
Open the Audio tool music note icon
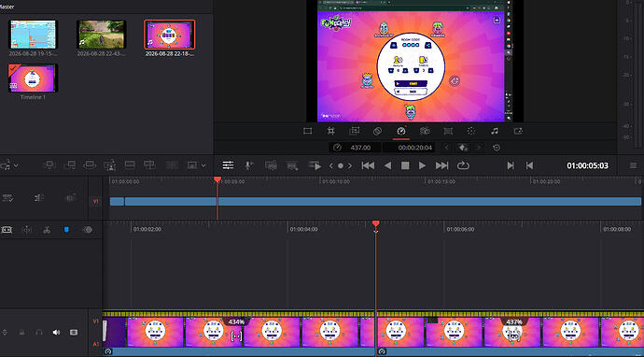tap(495, 131)
